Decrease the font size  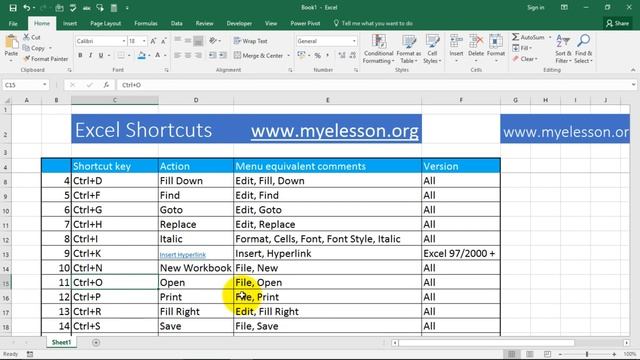(164, 41)
